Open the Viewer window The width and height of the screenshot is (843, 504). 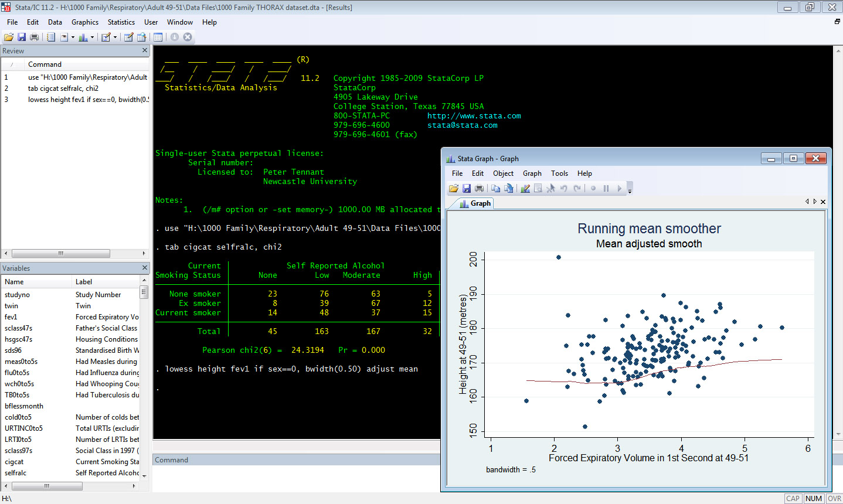click(64, 36)
